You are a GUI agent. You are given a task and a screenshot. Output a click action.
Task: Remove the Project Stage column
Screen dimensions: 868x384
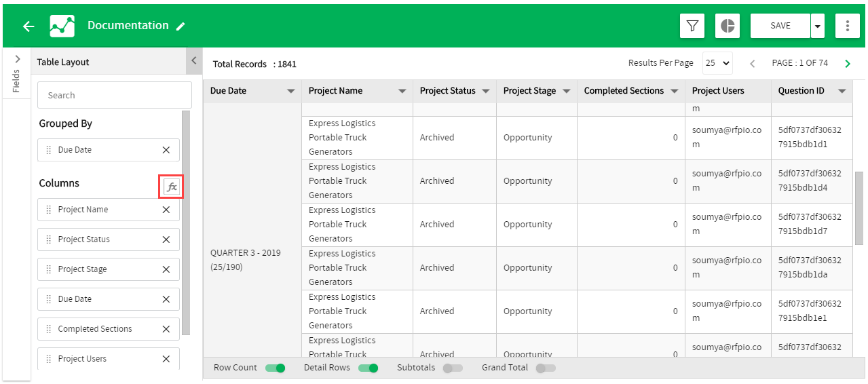point(166,269)
